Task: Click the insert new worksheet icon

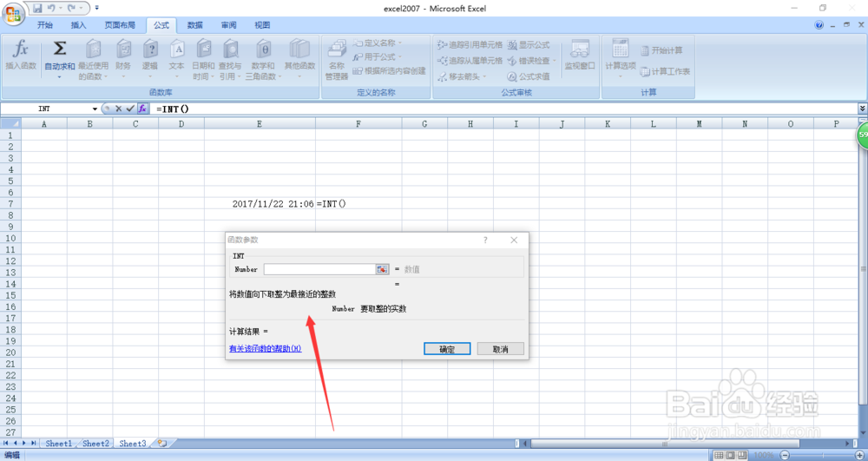Action: pyautogui.click(x=162, y=444)
